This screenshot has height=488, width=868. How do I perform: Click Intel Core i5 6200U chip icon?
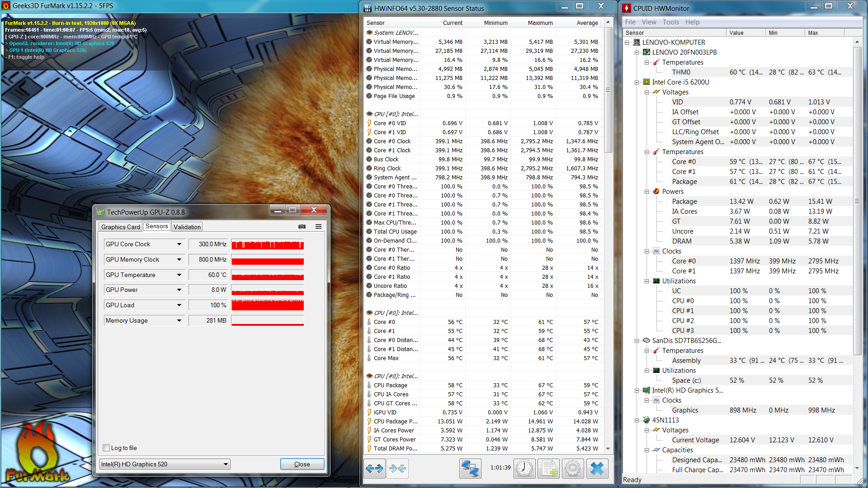pos(646,82)
